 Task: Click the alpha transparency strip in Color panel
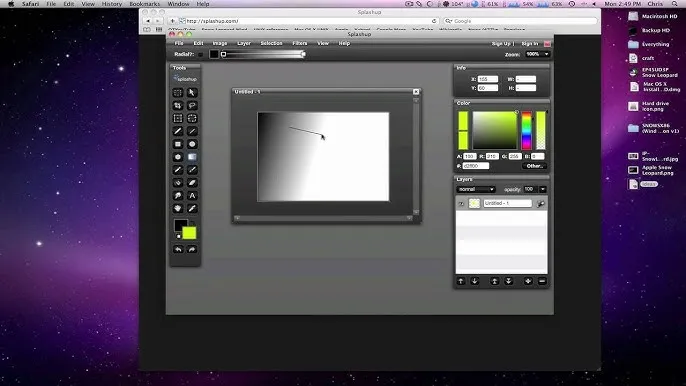pos(541,130)
